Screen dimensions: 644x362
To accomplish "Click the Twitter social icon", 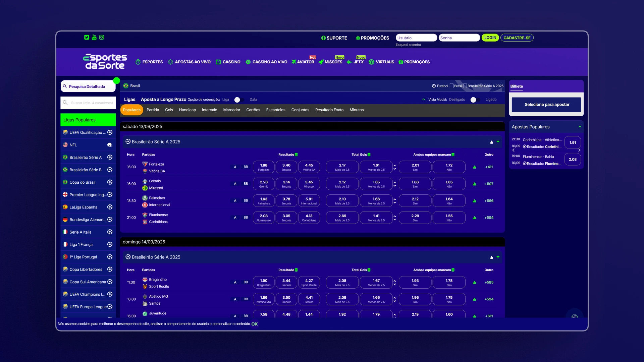I will [87, 38].
